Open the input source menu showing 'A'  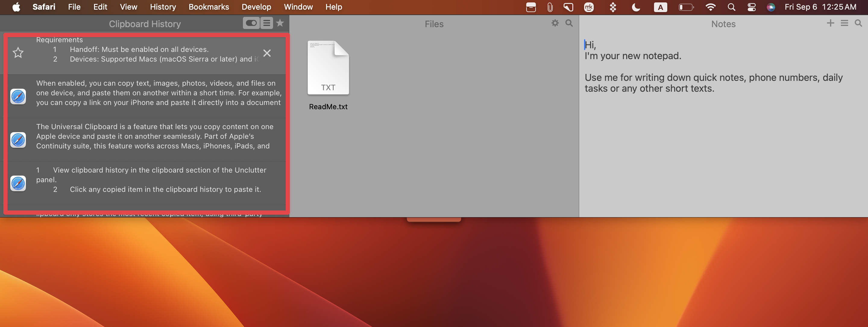point(661,7)
